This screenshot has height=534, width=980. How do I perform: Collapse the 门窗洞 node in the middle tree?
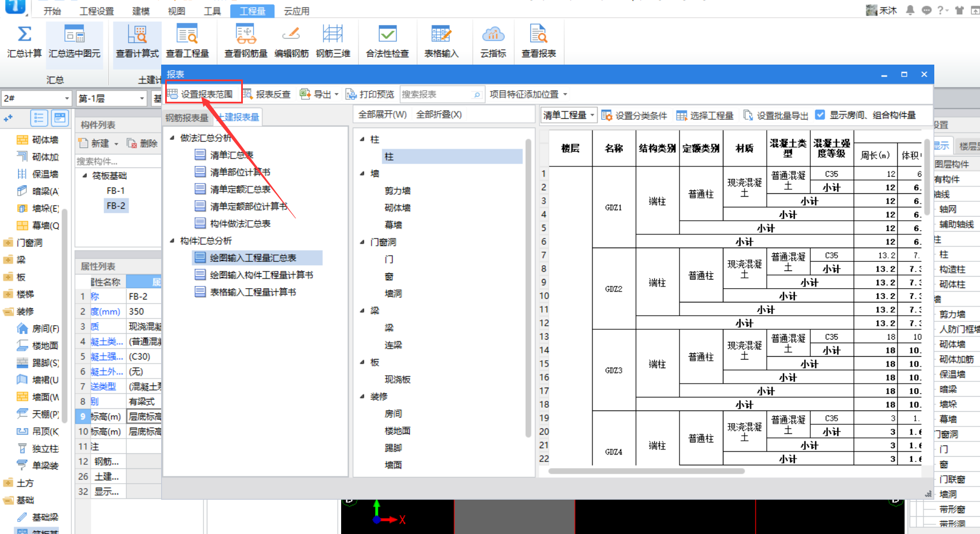(362, 242)
